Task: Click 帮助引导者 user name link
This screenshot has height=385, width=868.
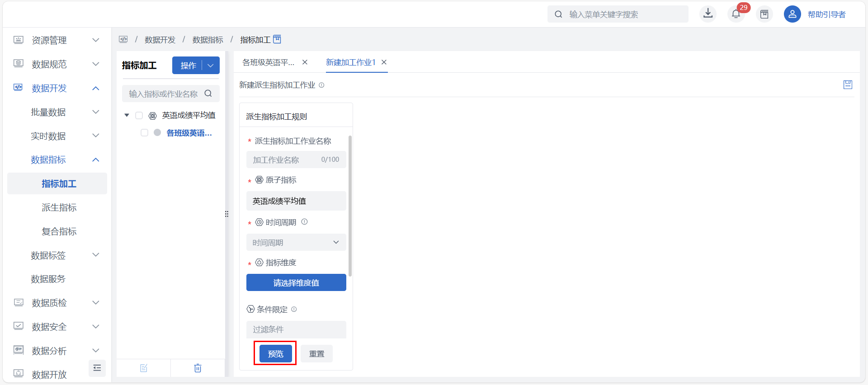Action: point(826,14)
